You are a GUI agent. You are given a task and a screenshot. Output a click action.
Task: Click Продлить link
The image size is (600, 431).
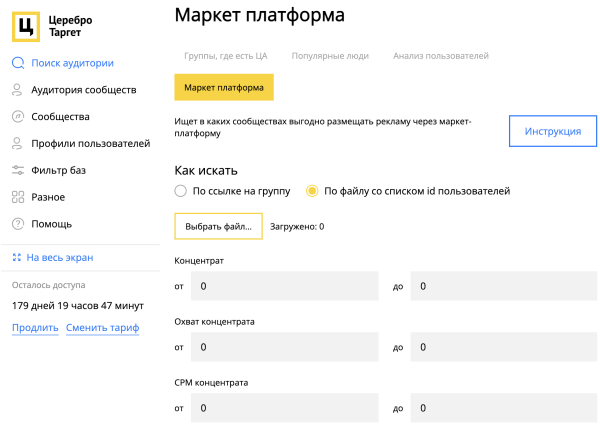tap(35, 328)
